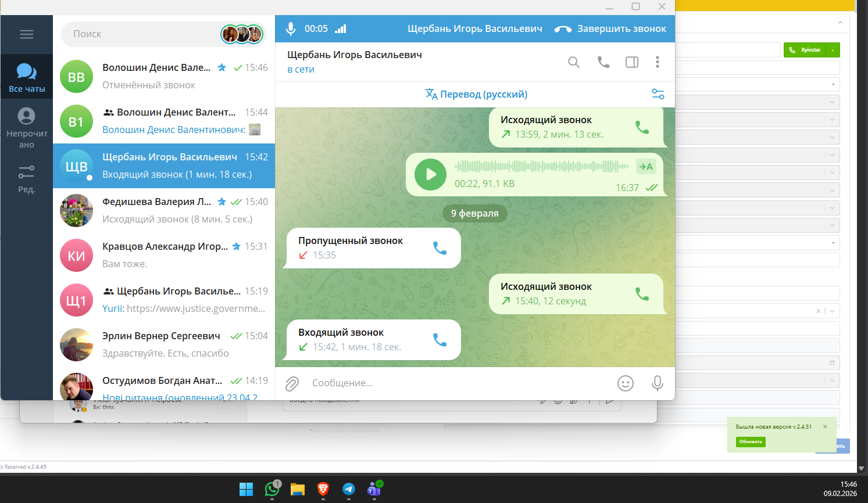Image resolution: width=868 pixels, height=503 pixels.
Task: Open Brave browser from the taskbar
Action: (323, 490)
